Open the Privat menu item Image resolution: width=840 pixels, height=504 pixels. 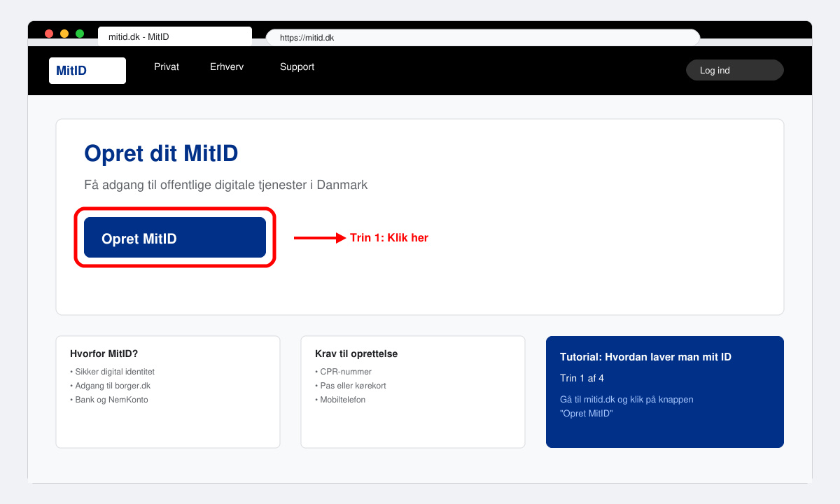point(167,67)
